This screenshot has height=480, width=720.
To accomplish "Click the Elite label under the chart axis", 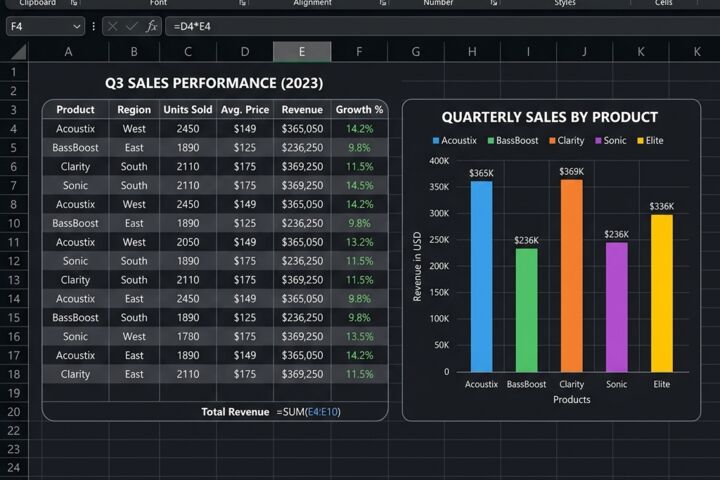I will pyautogui.click(x=662, y=384).
